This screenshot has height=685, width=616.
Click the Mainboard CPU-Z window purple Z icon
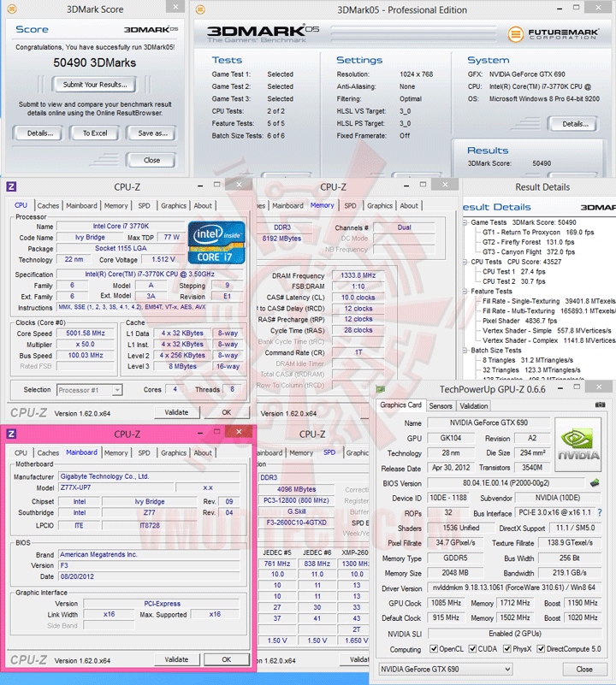12,434
